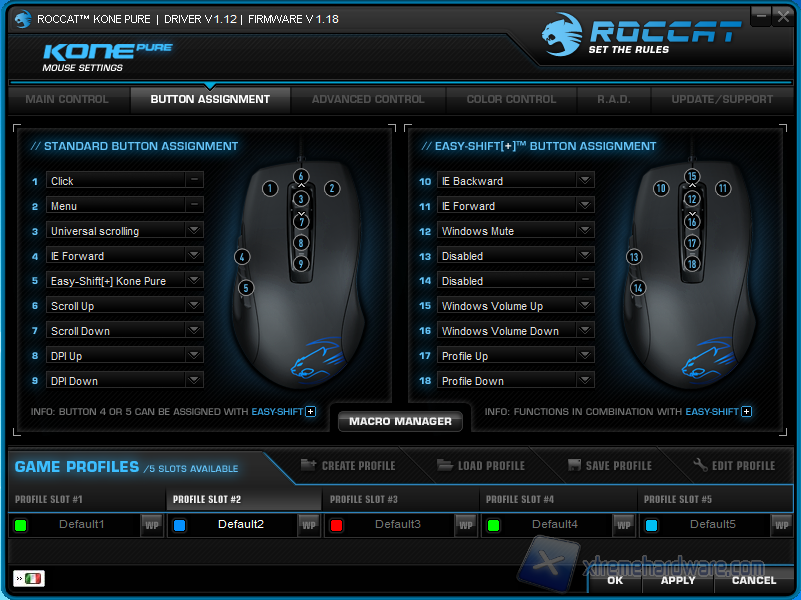Switch to the Main Control tab
Screen dimensions: 801x600
(67, 99)
